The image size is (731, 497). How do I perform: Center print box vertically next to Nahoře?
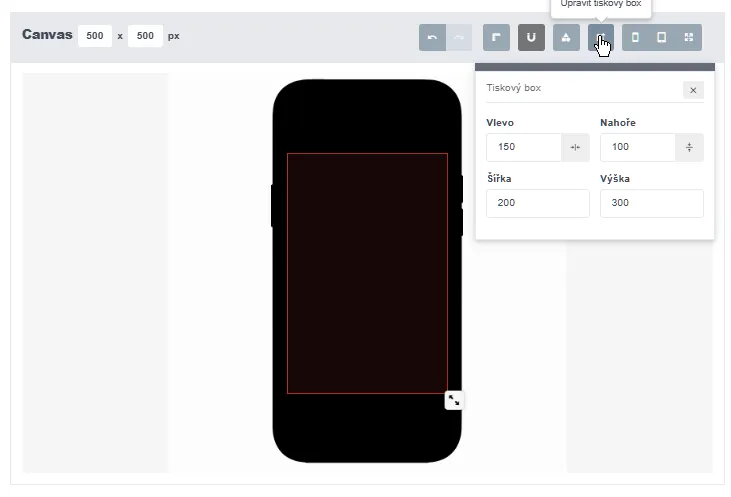pyautogui.click(x=689, y=147)
